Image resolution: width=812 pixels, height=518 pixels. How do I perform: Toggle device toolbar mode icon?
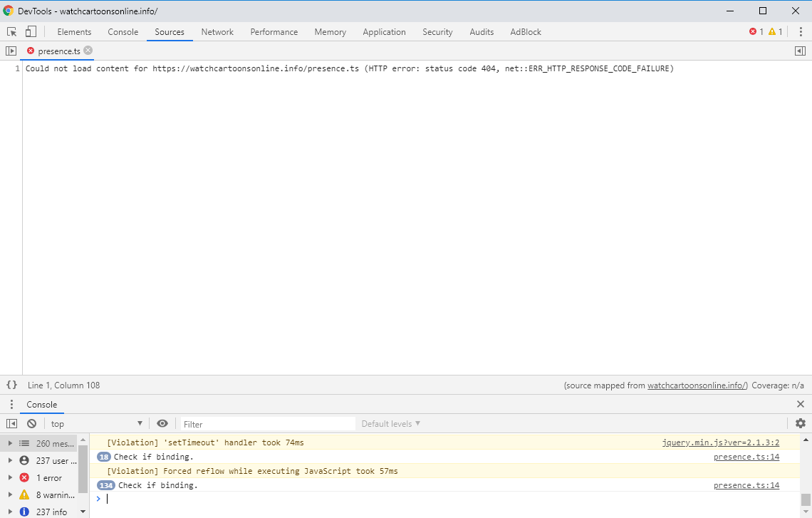point(29,31)
